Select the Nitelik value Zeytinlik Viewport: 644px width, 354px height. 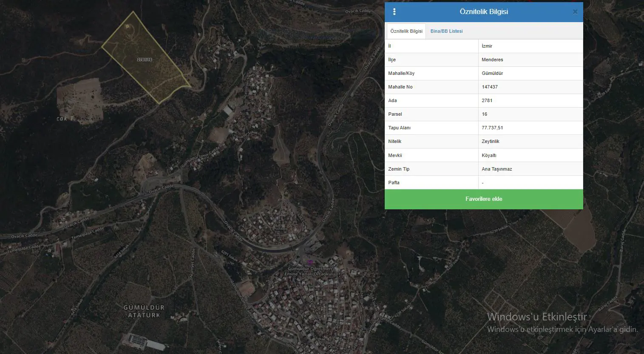(491, 141)
